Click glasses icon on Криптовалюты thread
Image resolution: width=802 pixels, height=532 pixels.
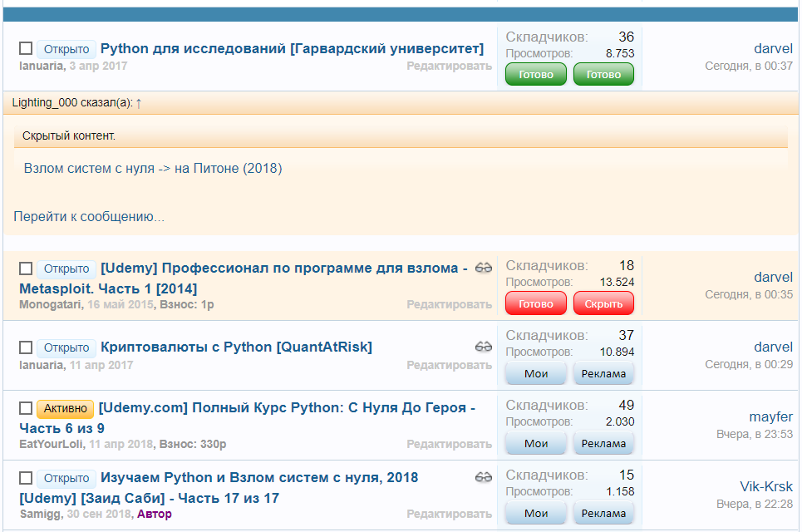coord(484,347)
